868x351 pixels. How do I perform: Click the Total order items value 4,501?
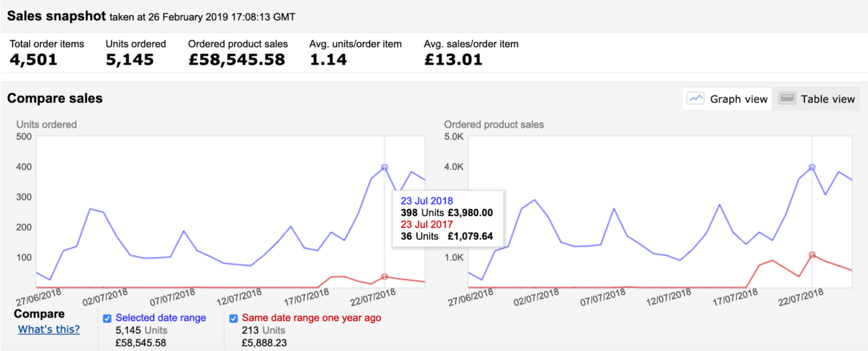[33, 60]
